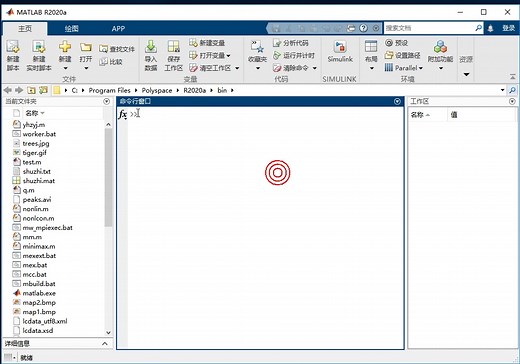
Task: Click the 收藏夹 (Favorites) icon
Action: click(x=257, y=47)
